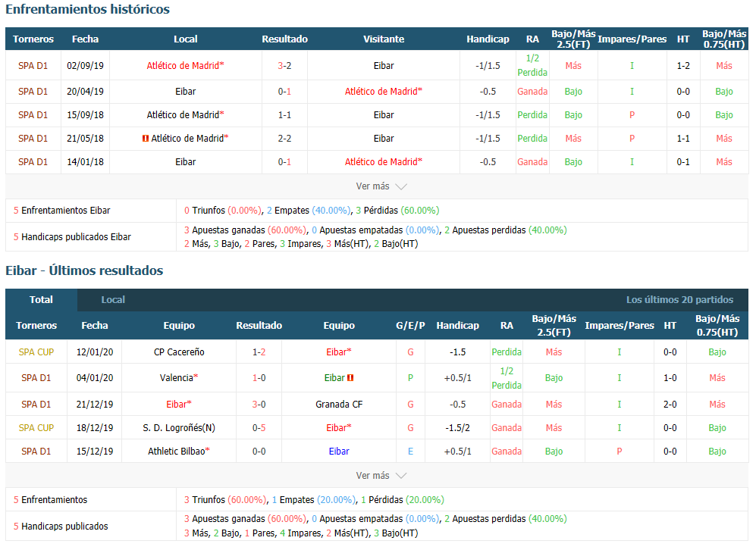This screenshot has height=547, width=756.
Task: Open 3-0 result versus Granada CF
Action: tap(259, 405)
